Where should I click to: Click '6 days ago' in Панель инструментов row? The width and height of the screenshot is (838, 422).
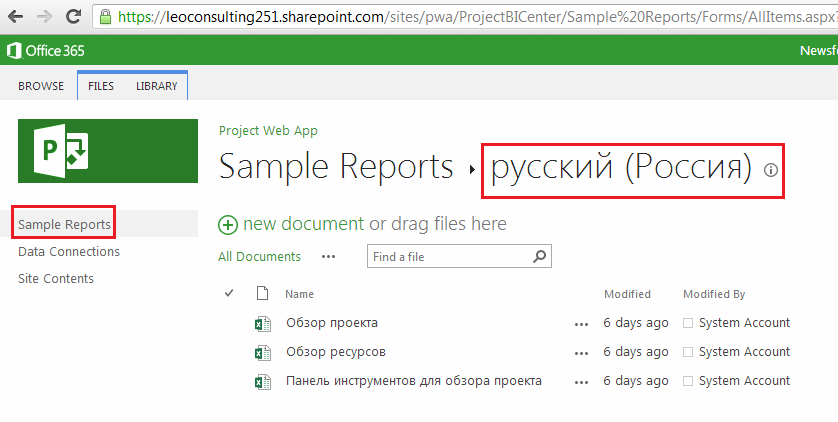(636, 381)
